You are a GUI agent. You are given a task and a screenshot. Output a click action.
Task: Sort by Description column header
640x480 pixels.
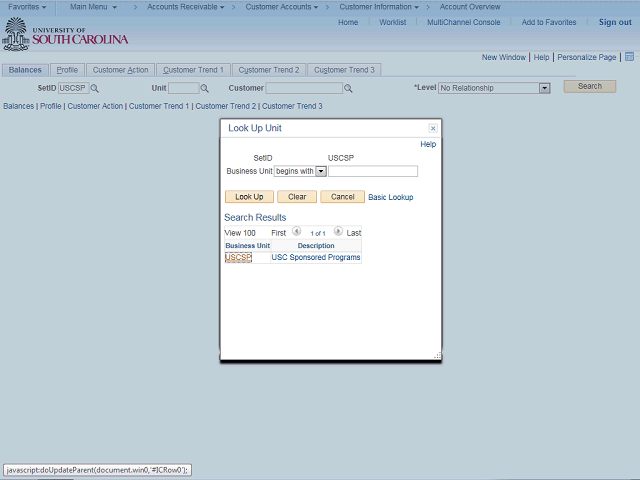point(316,246)
